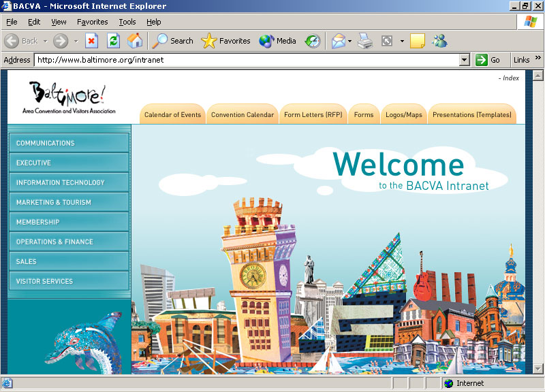Open the Back button history dropdown arrow
The image size is (545, 392).
pos(46,41)
